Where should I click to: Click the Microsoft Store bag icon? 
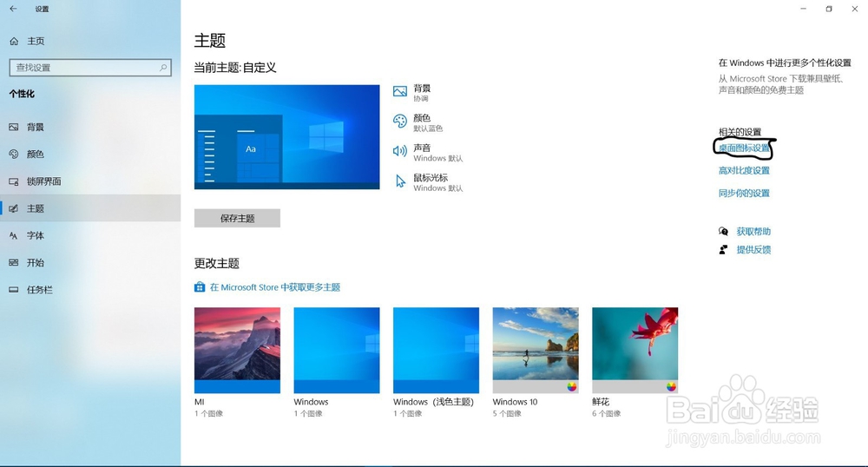click(200, 287)
